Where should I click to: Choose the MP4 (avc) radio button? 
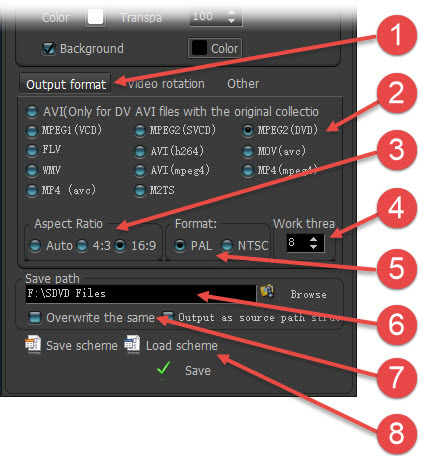click(32, 191)
